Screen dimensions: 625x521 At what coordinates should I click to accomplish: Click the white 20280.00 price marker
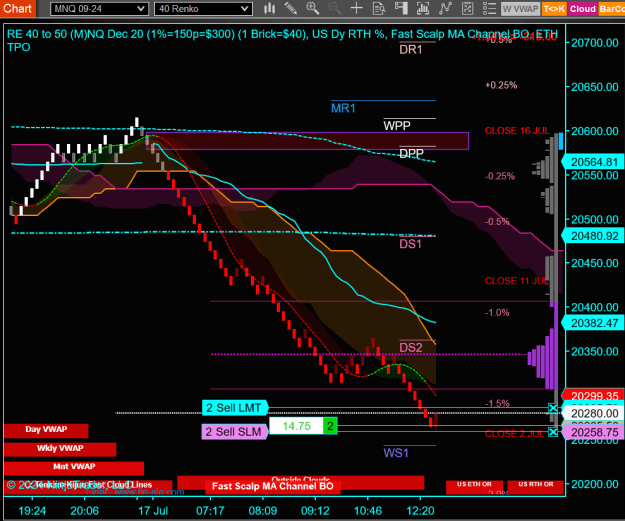point(592,413)
